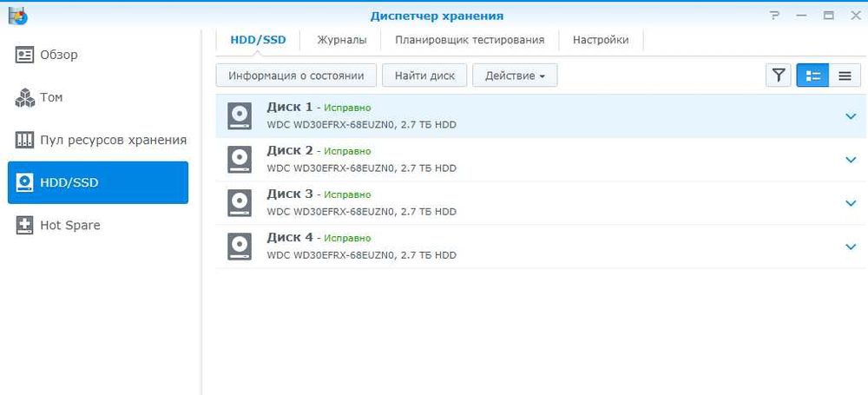Click Исправно status of Диск 3
The image size is (868, 395).
pyautogui.click(x=347, y=195)
